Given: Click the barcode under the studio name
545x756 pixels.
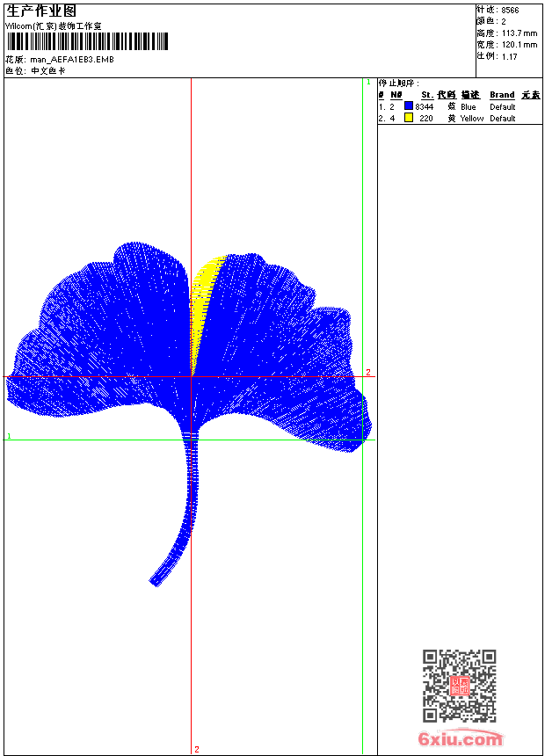Looking at the screenshot, I should point(87,41).
